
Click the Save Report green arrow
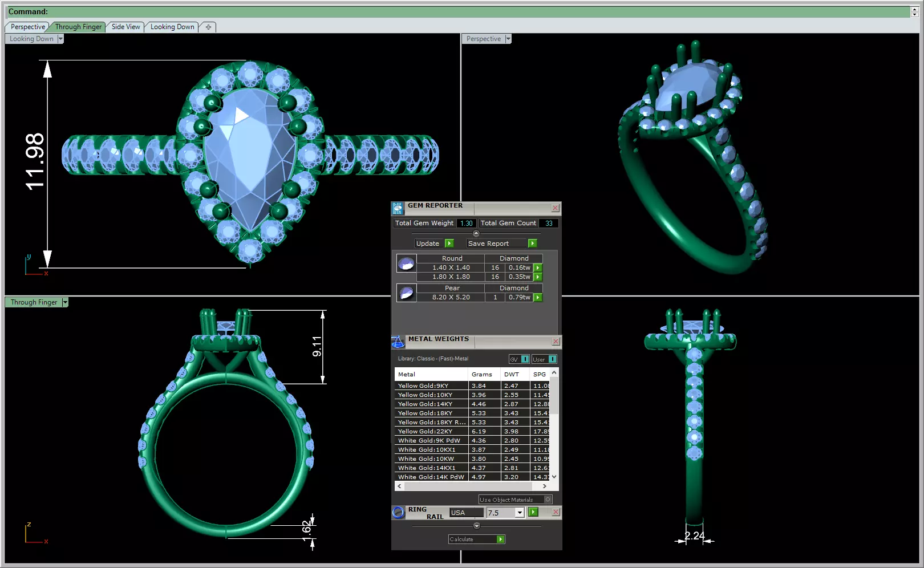532,244
